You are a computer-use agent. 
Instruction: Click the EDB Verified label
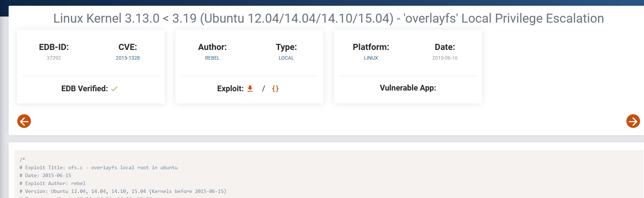point(85,89)
